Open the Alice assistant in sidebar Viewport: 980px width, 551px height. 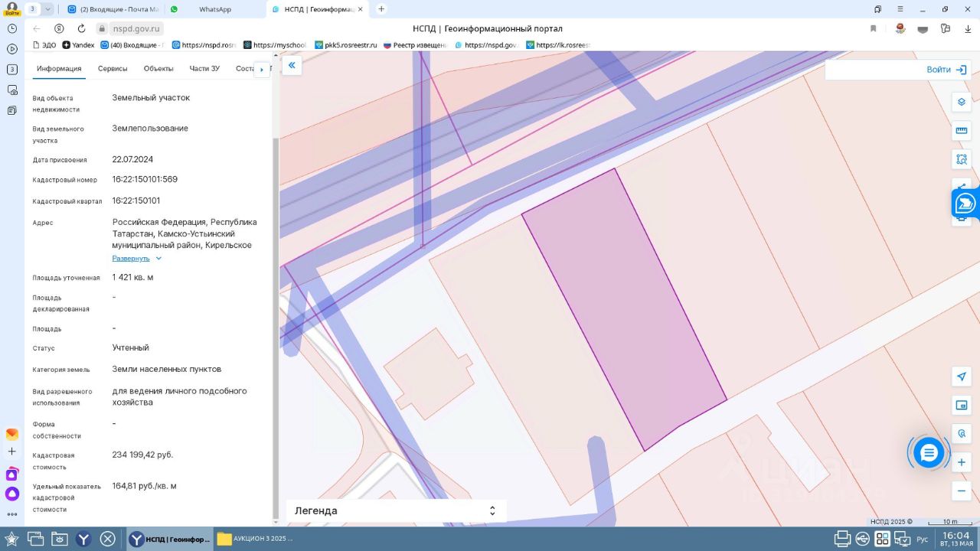[x=12, y=494]
